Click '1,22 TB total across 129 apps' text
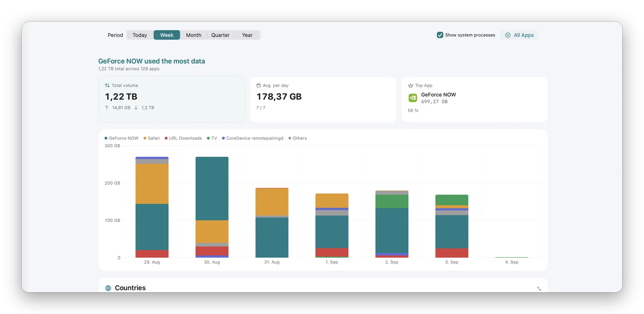The height and width of the screenshot is (314, 644). (129, 69)
